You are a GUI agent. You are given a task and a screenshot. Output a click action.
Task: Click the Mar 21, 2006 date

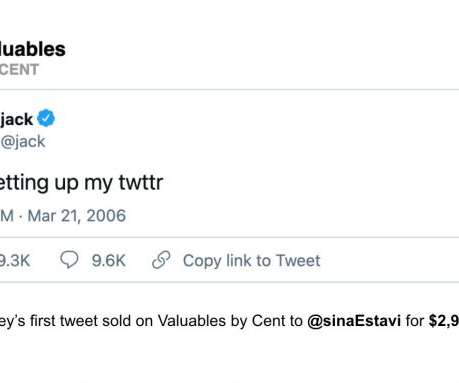77,216
